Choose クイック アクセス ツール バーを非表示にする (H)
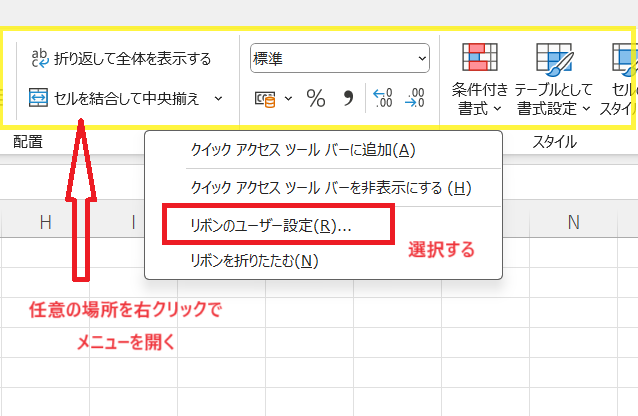The width and height of the screenshot is (638, 416). pyautogui.click(x=323, y=188)
